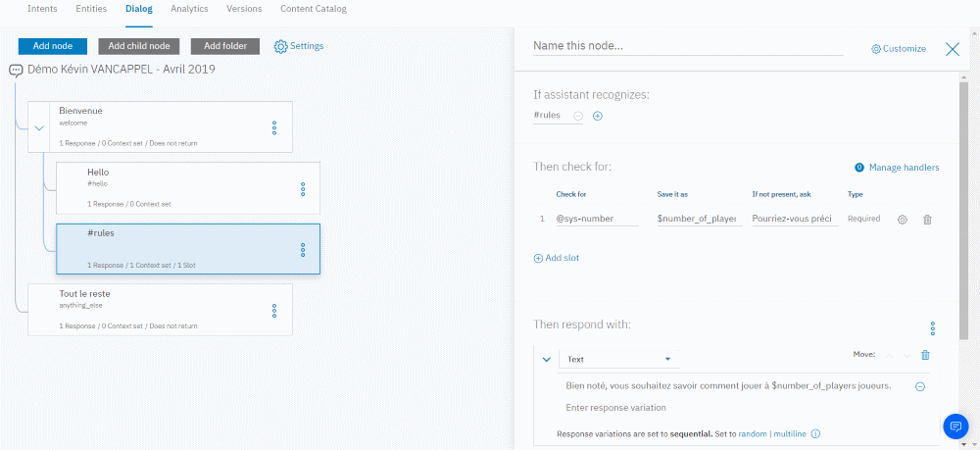The image size is (980, 450).
Task: Click the Bien noté response text
Action: pos(728,385)
